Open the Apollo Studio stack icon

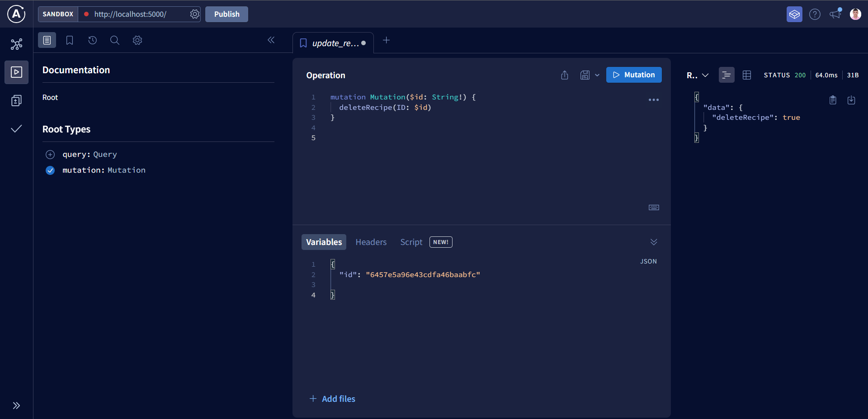point(794,14)
